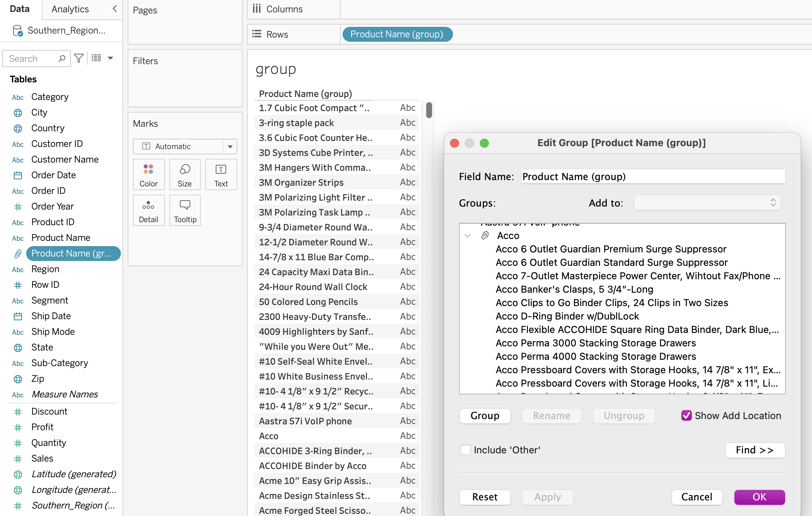Switch to the Analytics tab
This screenshot has height=516, width=812.
tap(70, 9)
